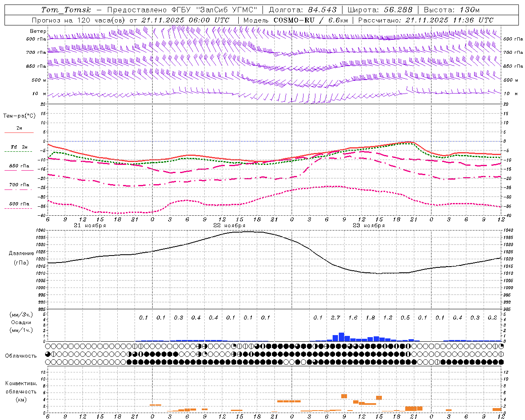Image resolution: width=525 pixels, height=420 pixels.
Task: Click the Td 2м legend entry
Action: click(19, 147)
